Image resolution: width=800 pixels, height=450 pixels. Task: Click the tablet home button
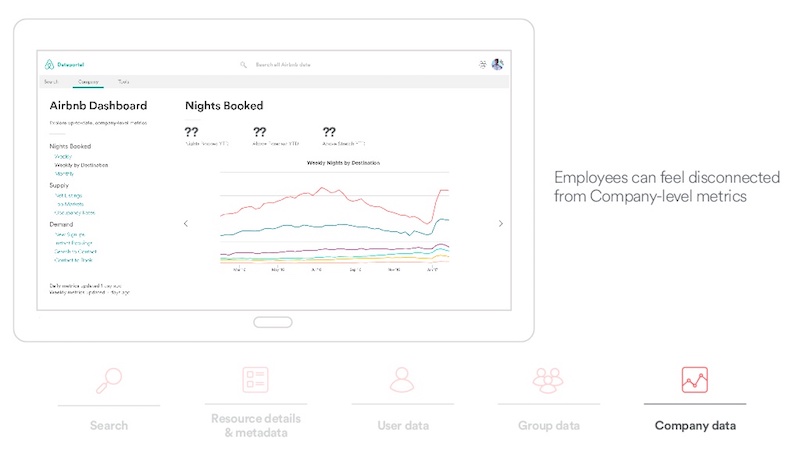pyautogui.click(x=273, y=322)
